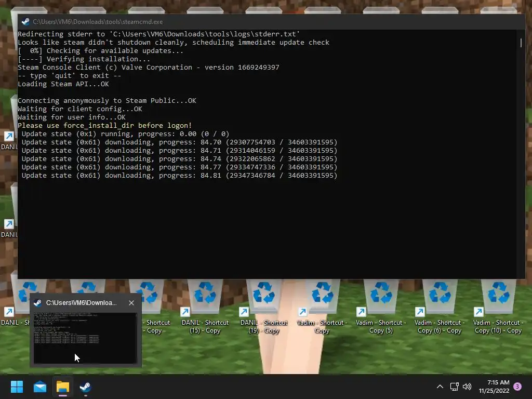Viewport: 532px width, 399px height.
Task: Show hidden system tray icons
Action: 440,387
